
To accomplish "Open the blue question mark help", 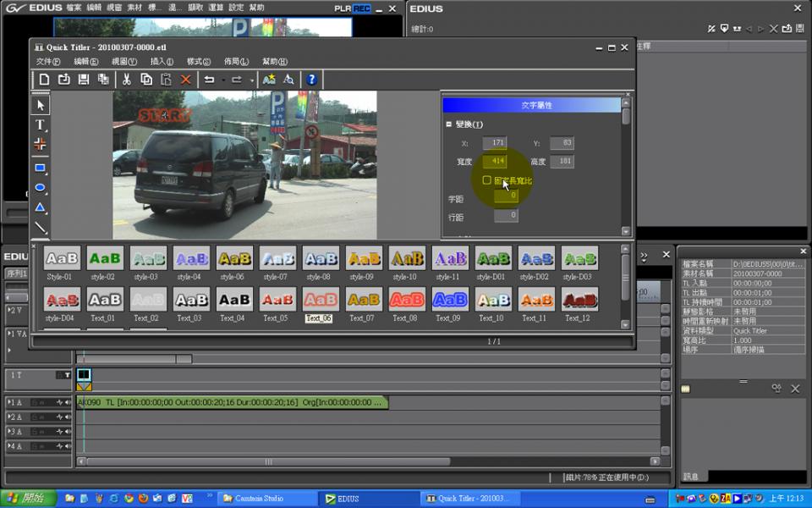I will click(311, 80).
